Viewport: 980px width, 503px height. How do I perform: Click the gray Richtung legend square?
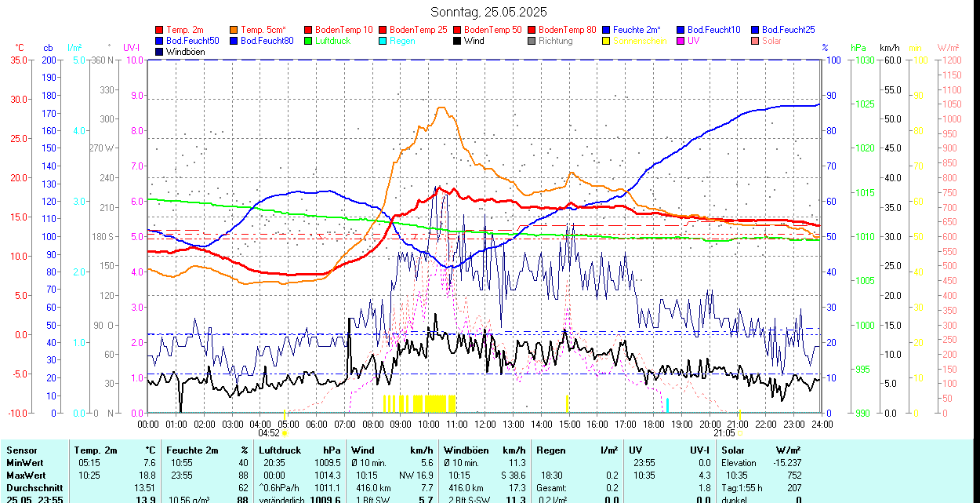(532, 41)
